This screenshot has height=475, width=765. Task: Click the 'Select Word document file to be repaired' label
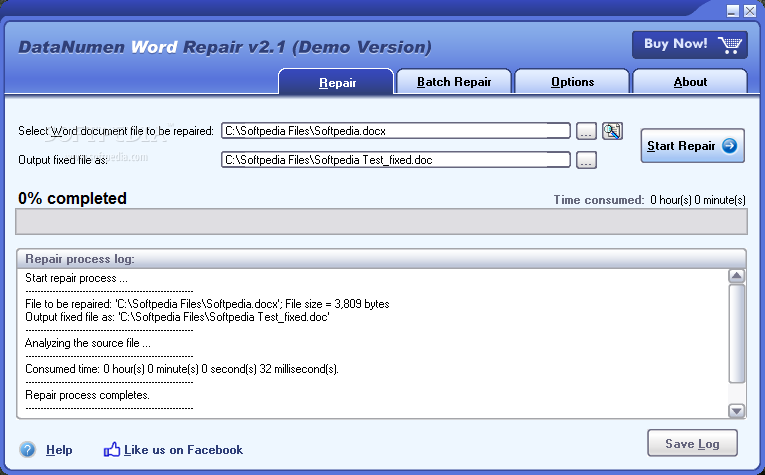pyautogui.click(x=116, y=131)
